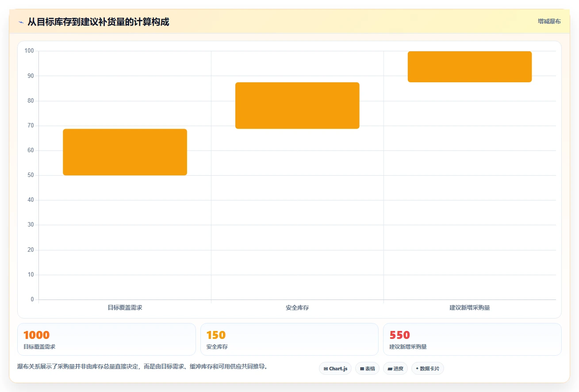The image size is (579, 392).
Task: Click the title 从目标库存到建议补货量的计算构成
Action: point(98,22)
